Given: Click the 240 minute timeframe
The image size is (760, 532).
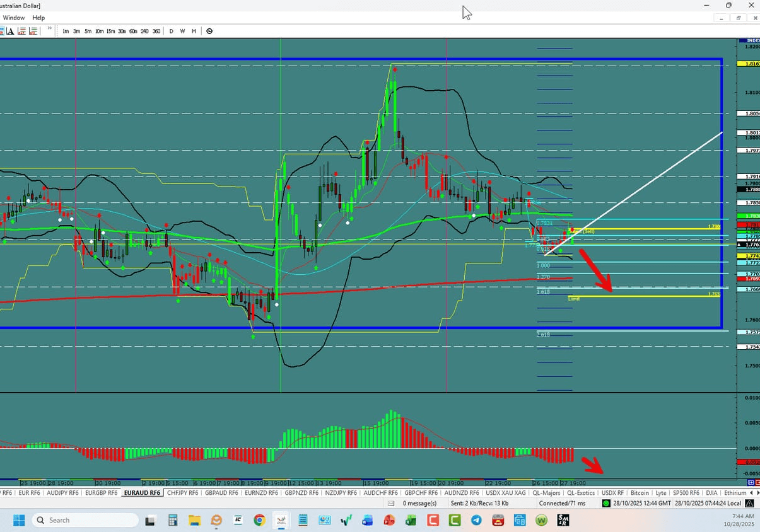Looking at the screenshot, I should click(145, 31).
